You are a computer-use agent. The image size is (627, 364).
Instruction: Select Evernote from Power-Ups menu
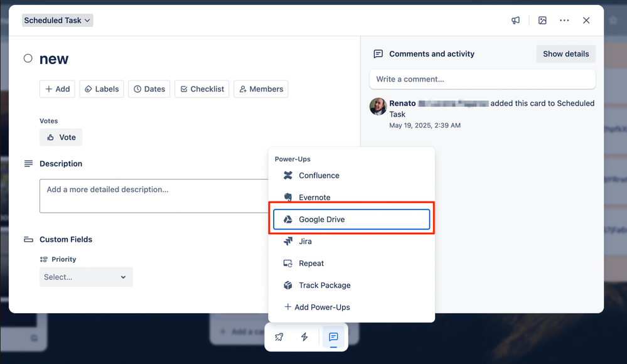351,197
